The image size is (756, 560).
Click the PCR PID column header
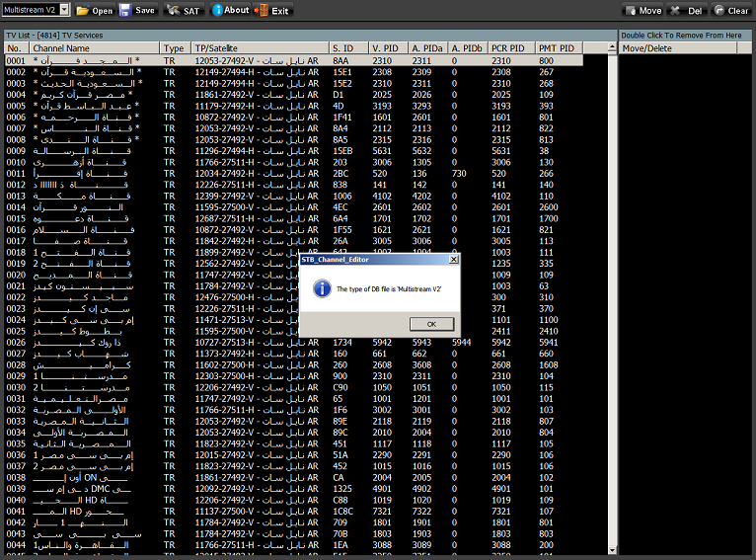pyautogui.click(x=511, y=48)
